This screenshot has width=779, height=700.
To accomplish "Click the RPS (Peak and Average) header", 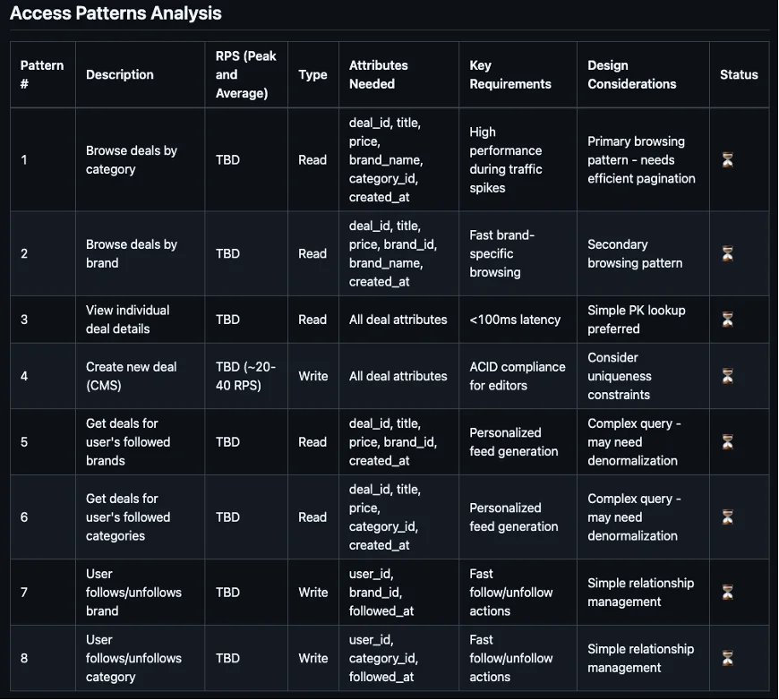I will click(x=246, y=74).
